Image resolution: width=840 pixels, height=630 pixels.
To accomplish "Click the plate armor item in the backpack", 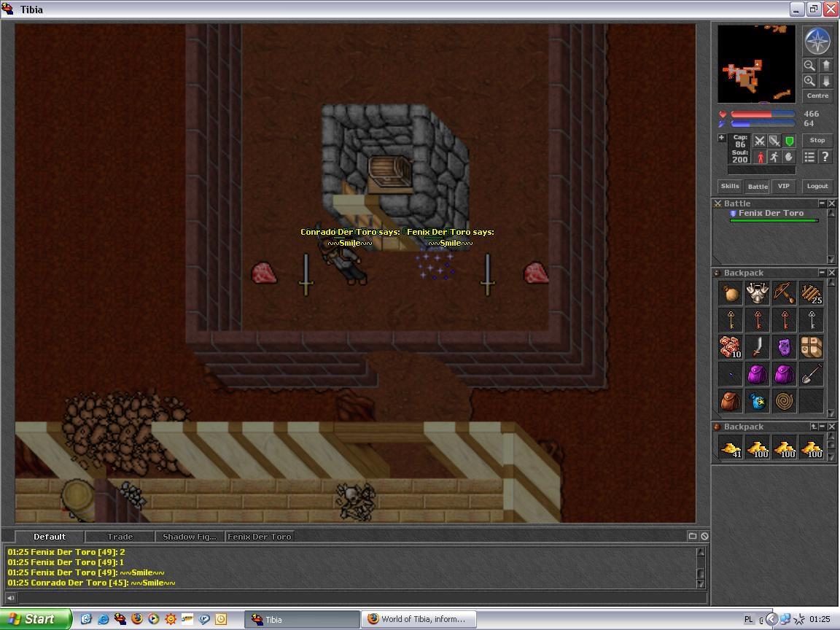I will 758,293.
